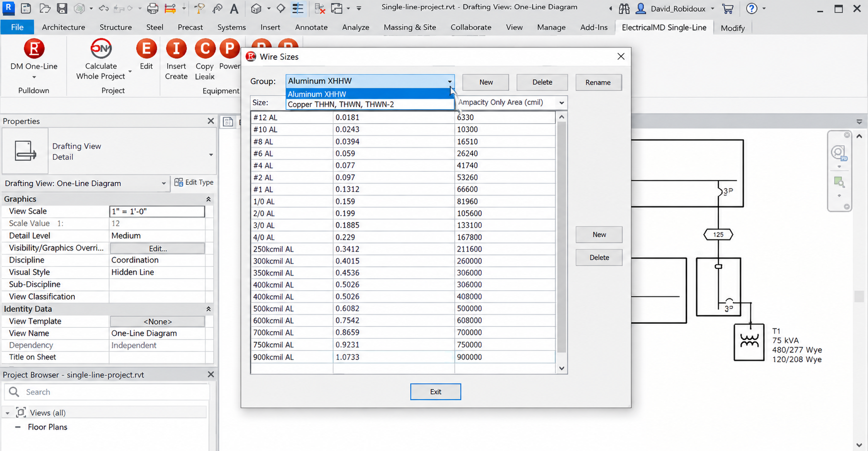Screen dimensions: 868x451
Task: Collapse the Identity Data properties section
Action: [x=208, y=309]
